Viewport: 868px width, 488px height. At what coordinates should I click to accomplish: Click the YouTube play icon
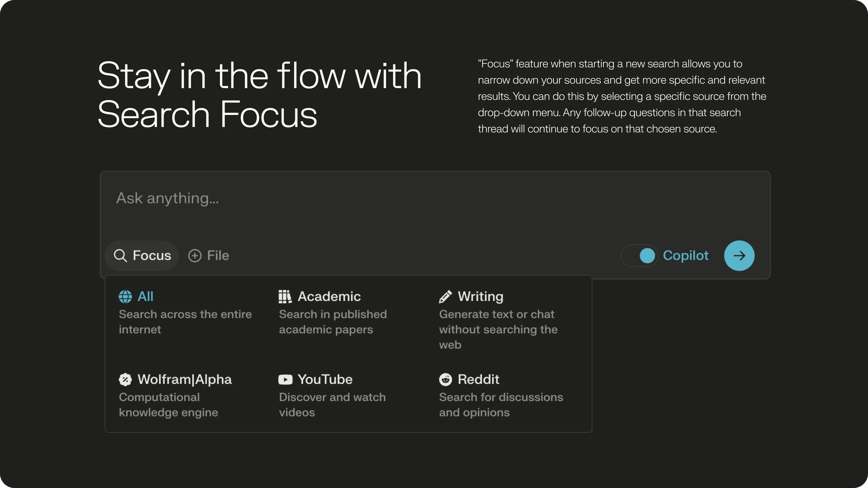click(285, 380)
